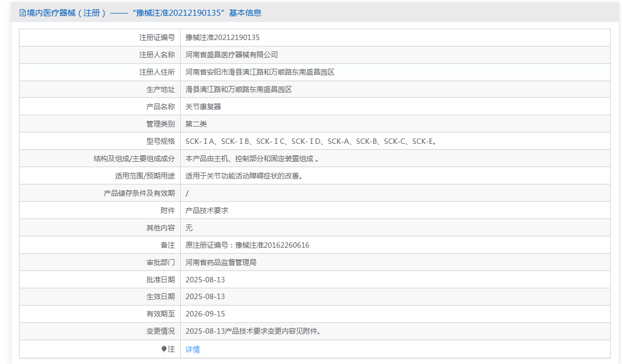
Task: Click the 注册人住所 row label
Action: coord(157,72)
